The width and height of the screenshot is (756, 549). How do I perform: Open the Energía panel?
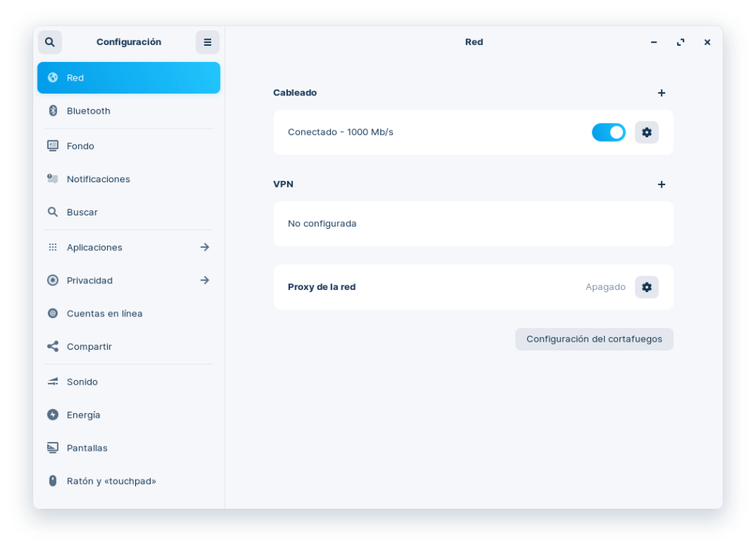(128, 415)
